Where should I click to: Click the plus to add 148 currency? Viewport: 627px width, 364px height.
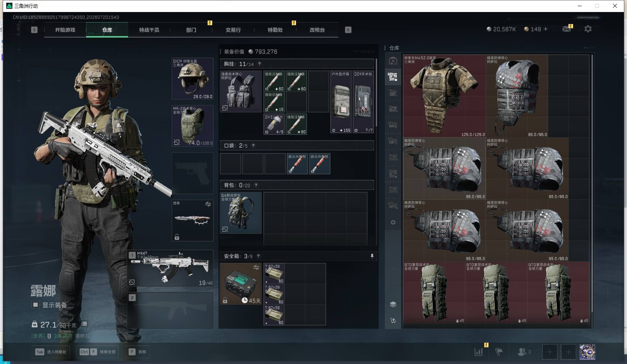pos(546,29)
